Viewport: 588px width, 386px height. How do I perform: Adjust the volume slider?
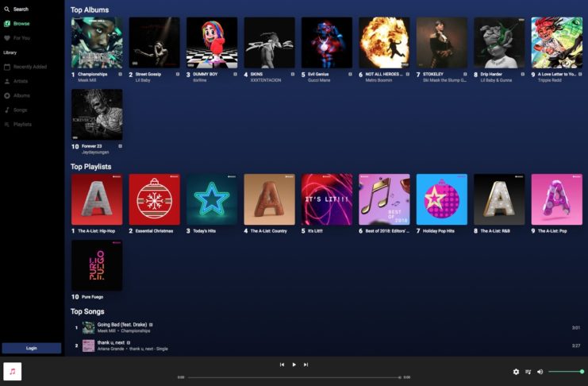click(565, 372)
